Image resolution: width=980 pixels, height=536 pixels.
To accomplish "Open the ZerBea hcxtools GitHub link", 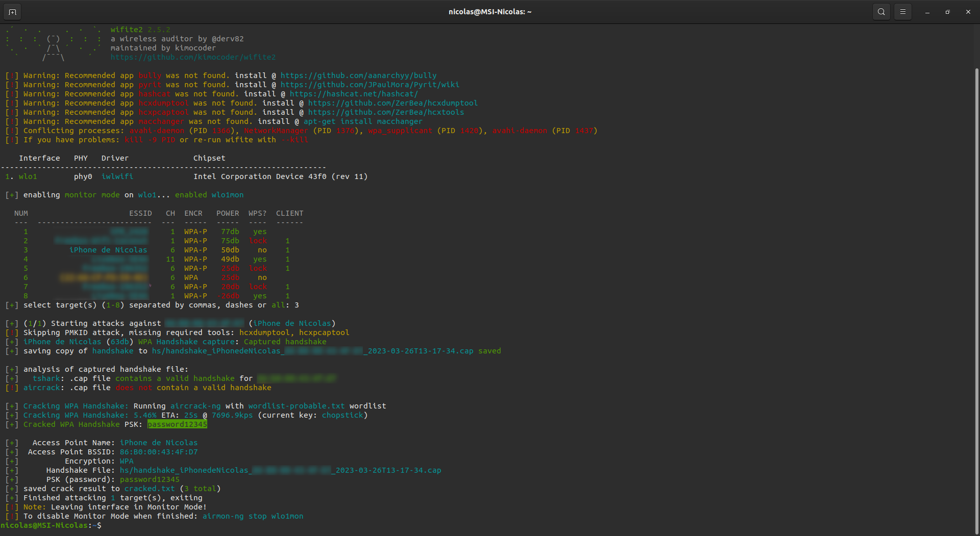I will pyautogui.click(x=386, y=112).
